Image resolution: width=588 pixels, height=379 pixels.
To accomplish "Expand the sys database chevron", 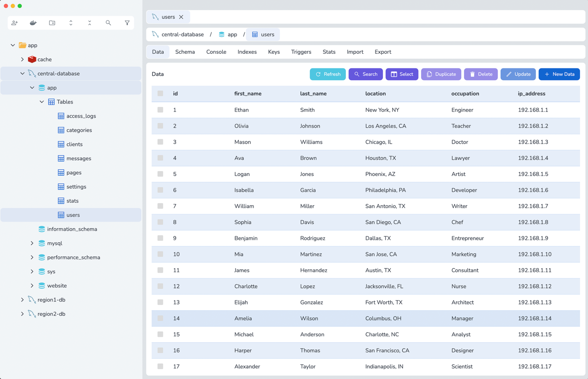I will click(32, 271).
